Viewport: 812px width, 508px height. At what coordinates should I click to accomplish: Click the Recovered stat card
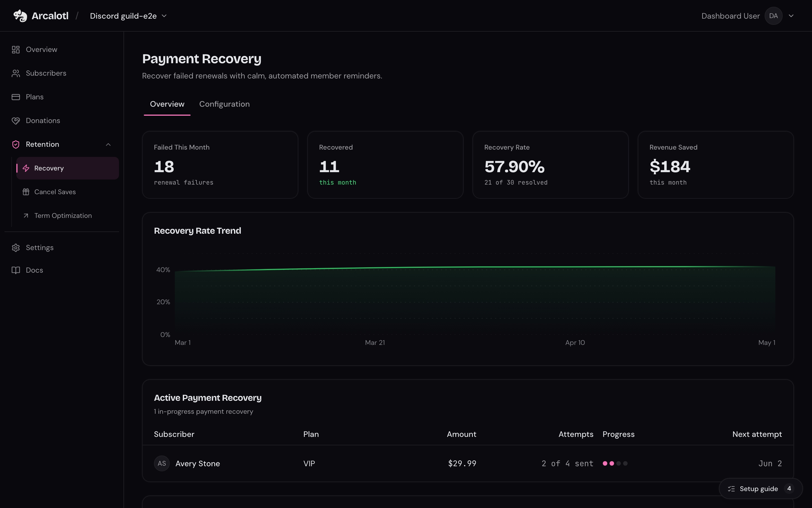385,165
